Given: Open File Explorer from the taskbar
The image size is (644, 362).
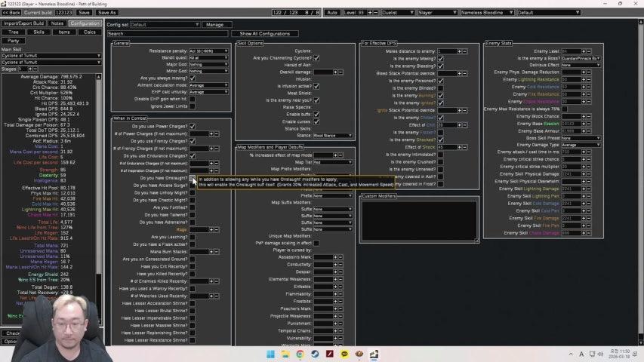Looking at the screenshot, I should pyautogui.click(x=285, y=354).
